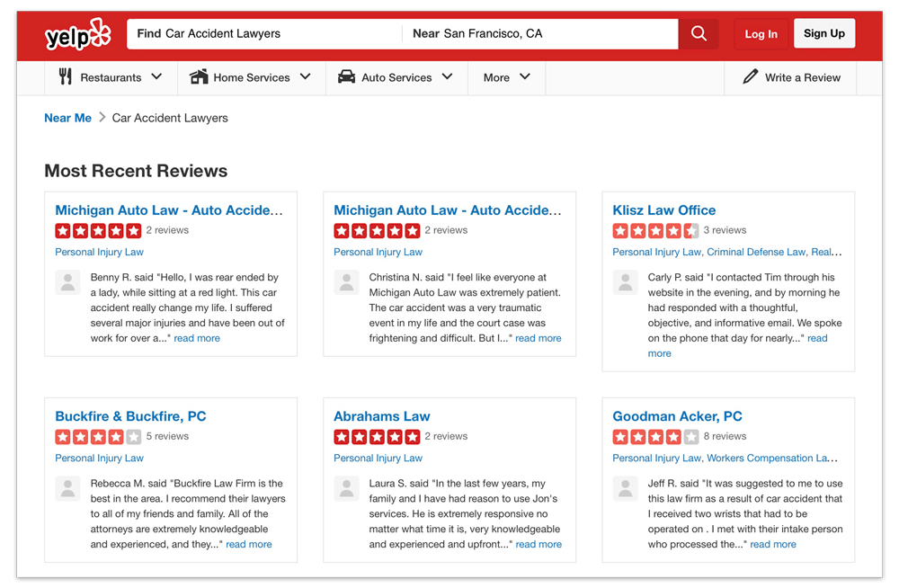The width and height of the screenshot is (899, 588).
Task: Click Goodman Acker star rating
Action: click(655, 437)
